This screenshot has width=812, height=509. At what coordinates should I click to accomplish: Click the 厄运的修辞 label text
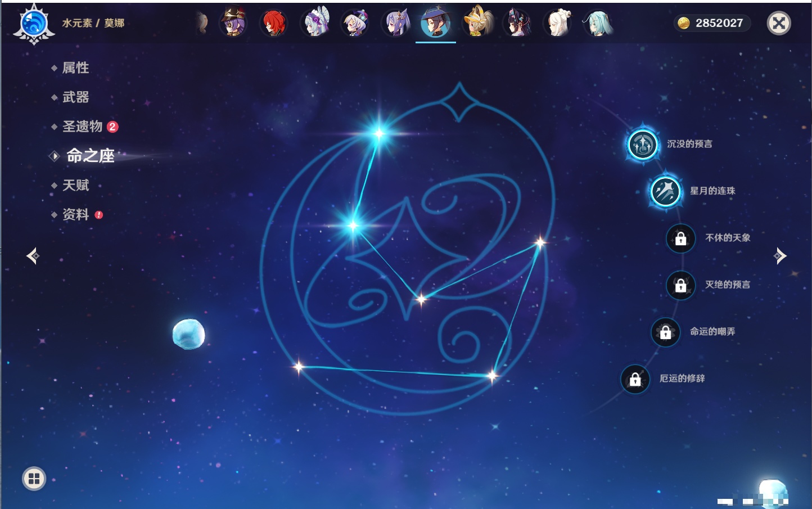(x=682, y=378)
